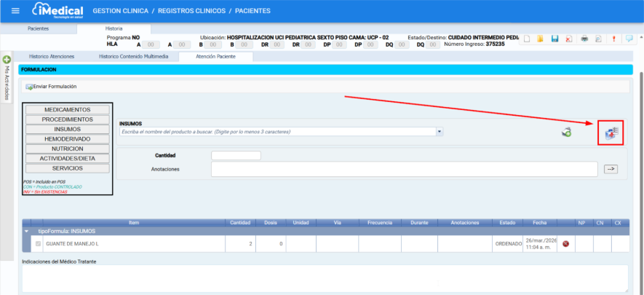The width and height of the screenshot is (644, 295).
Task: Click the Cantidad input field
Action: tap(236, 155)
